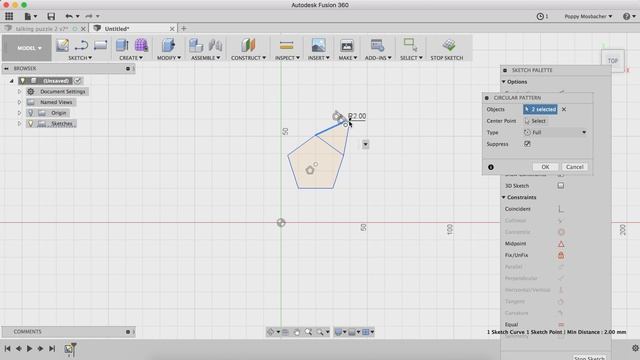Select the New Component assemble icon
This screenshot has width=640, height=360.
tap(196, 45)
